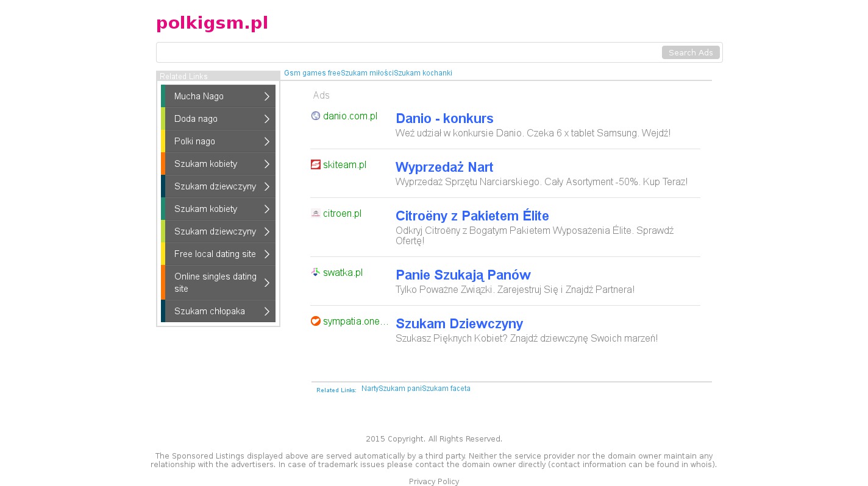The image size is (868, 486).
Task: Open the Wyprzedaż Nart ad headline
Action: tap(444, 167)
